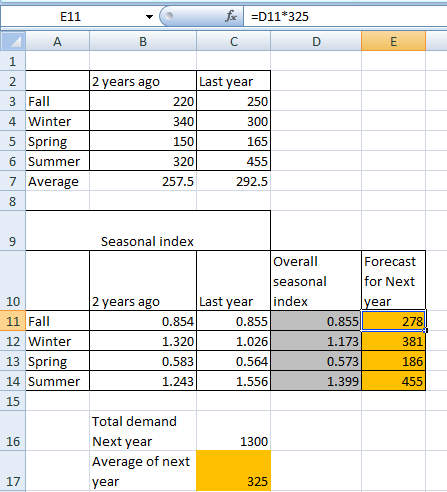This screenshot has width=447, height=492.
Task: Select column D header
Action: [x=316, y=41]
